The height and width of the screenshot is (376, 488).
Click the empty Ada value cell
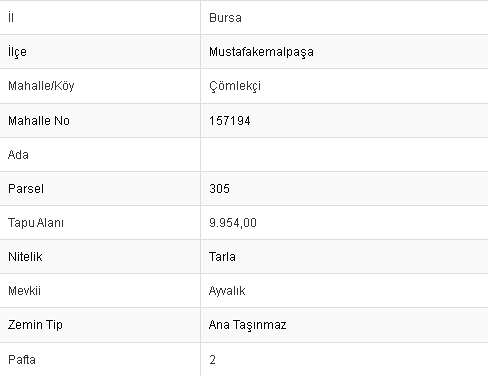coord(344,155)
